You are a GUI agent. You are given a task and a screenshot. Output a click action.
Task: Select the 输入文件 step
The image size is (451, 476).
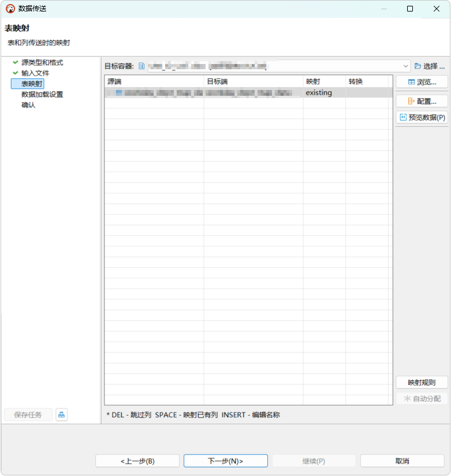[x=35, y=73]
